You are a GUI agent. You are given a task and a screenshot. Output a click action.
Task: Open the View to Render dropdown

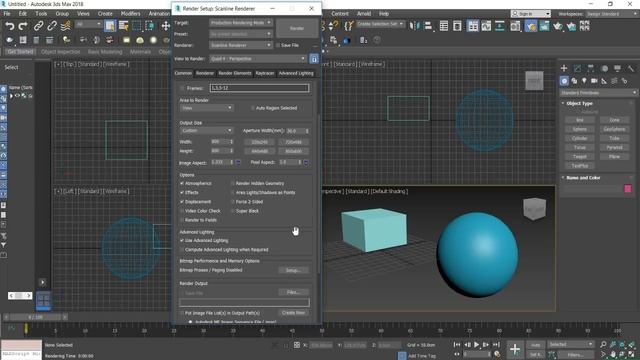[x=258, y=59]
